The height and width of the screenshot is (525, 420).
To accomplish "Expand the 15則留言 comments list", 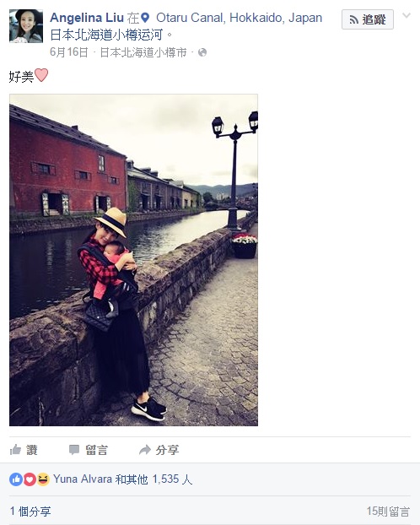I will 388,511.
